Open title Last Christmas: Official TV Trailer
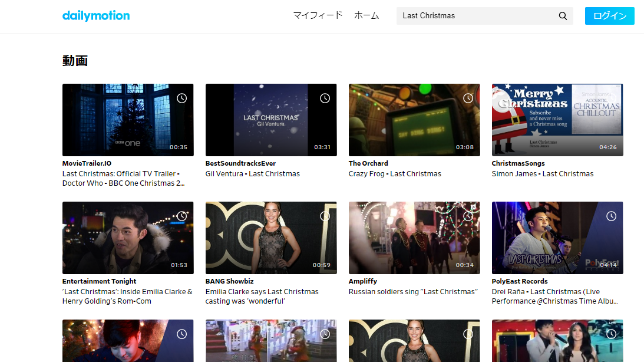The image size is (644, 362). [x=123, y=178]
